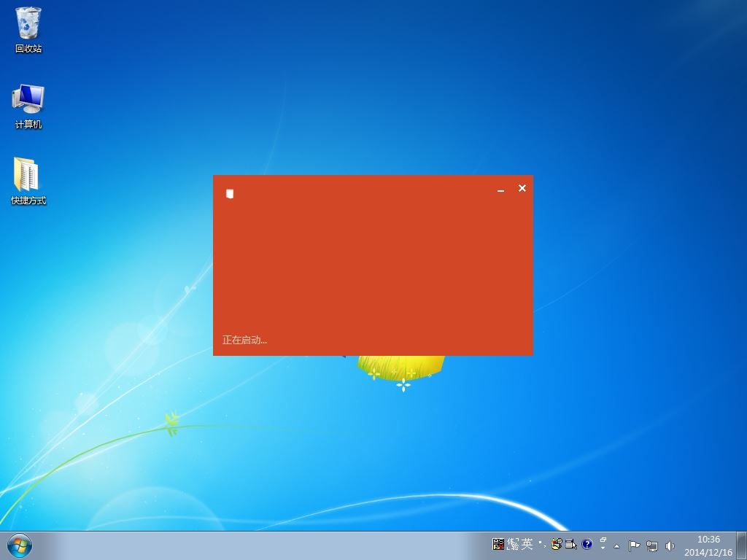Open the volume speaker icon
Image resolution: width=747 pixels, height=560 pixels.
670,545
